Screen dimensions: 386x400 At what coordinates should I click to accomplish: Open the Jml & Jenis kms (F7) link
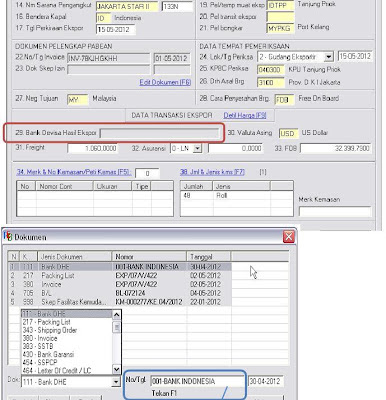click(x=212, y=172)
